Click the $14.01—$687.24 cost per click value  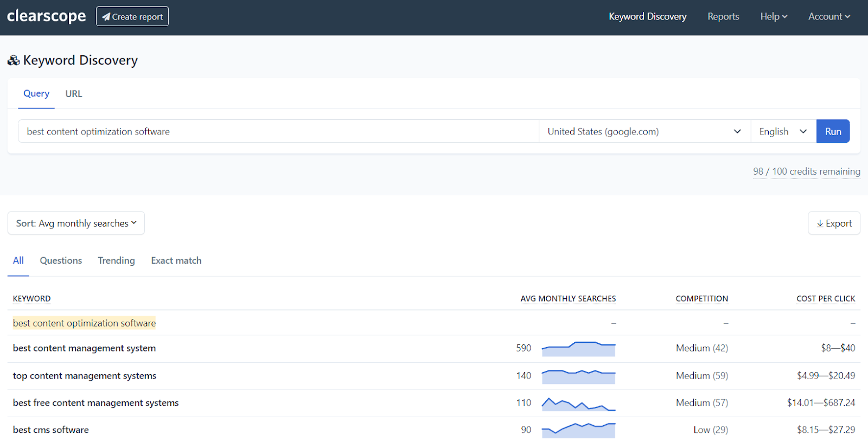pyautogui.click(x=821, y=402)
